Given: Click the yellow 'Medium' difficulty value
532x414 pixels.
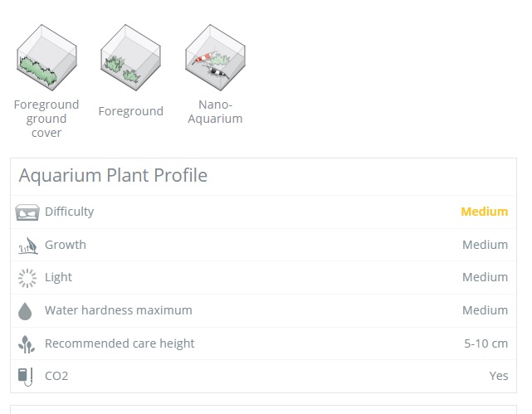Looking at the screenshot, I should (484, 212).
